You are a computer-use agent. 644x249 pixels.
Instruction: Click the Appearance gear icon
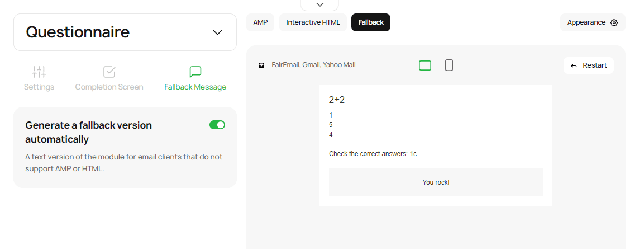pyautogui.click(x=614, y=22)
